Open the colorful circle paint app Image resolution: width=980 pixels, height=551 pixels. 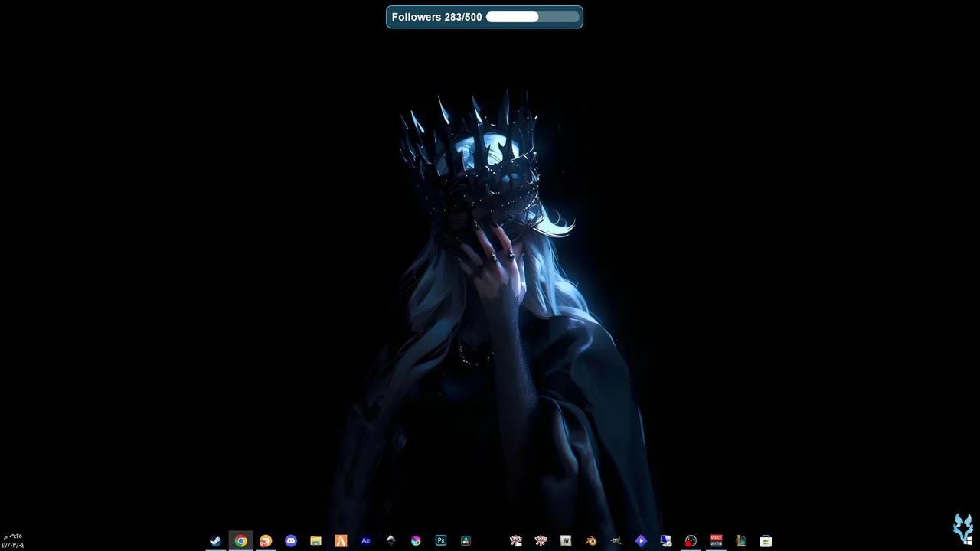tap(416, 541)
